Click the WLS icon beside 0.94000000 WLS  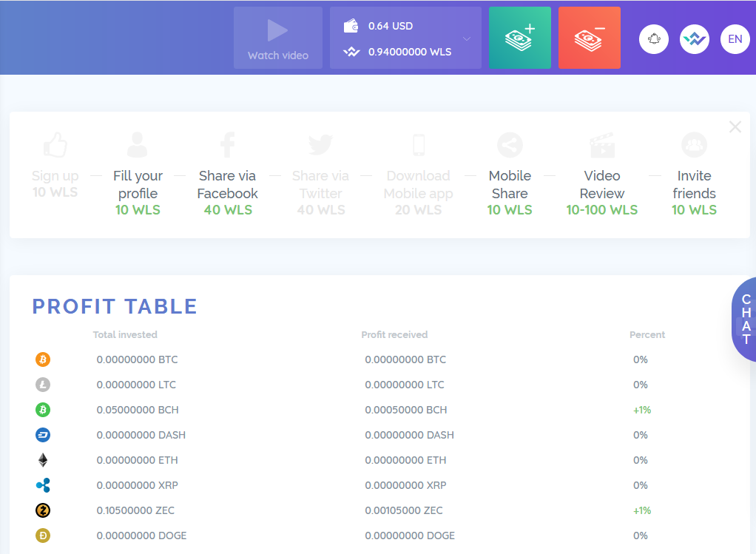351,52
